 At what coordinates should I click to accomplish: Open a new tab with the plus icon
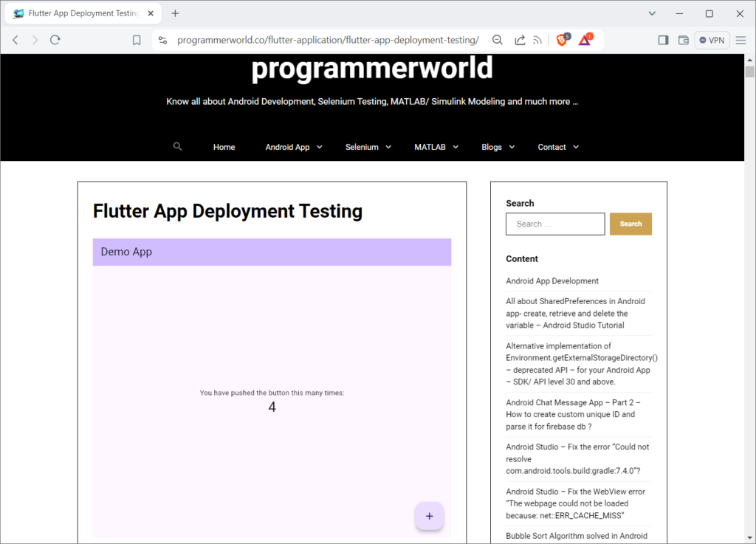click(175, 13)
